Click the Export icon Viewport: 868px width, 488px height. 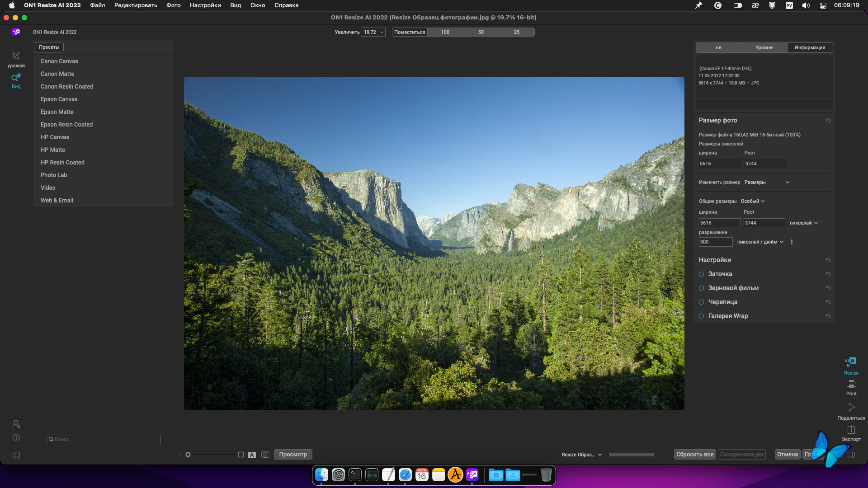851,430
